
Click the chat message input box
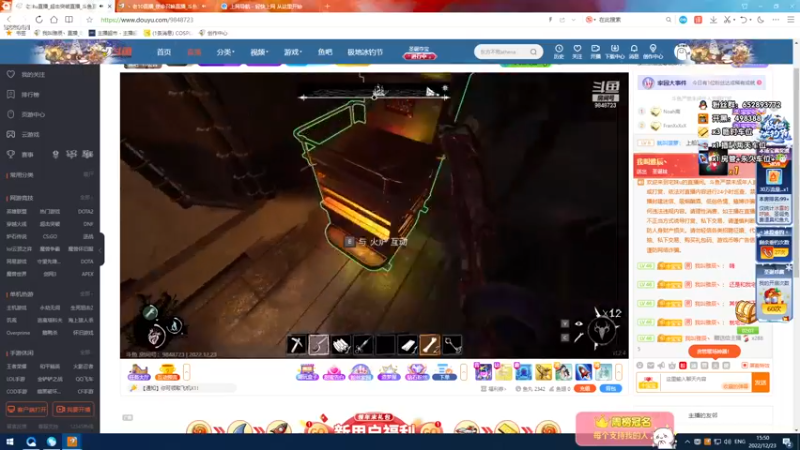[706, 381]
